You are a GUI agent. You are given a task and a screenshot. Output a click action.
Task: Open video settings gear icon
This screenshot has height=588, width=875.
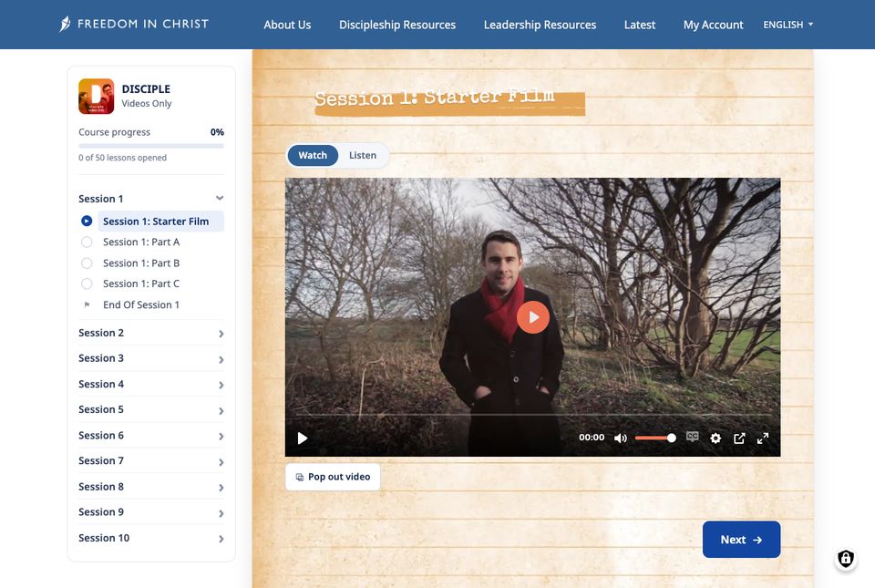(715, 438)
